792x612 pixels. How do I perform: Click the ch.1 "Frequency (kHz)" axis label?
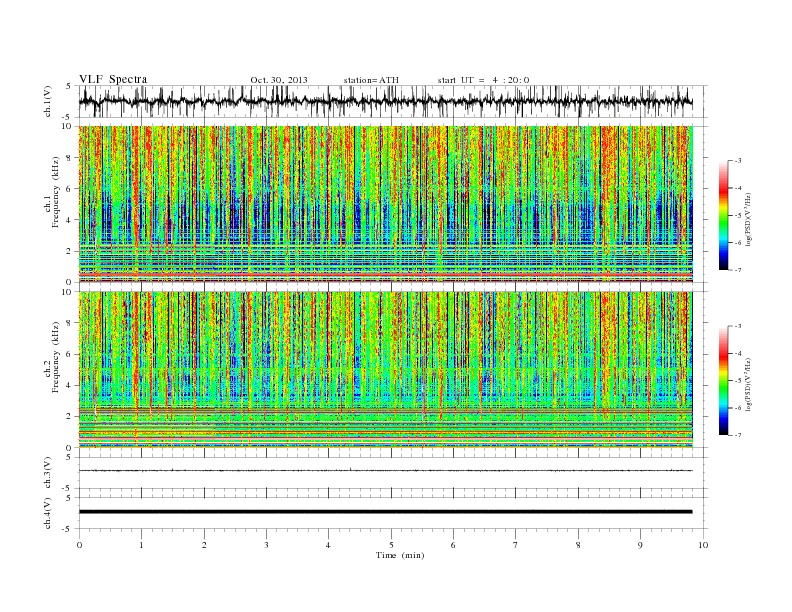click(56, 192)
